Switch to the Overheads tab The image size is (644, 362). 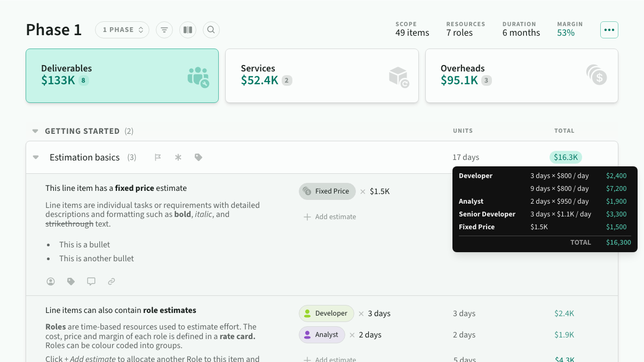point(521,76)
